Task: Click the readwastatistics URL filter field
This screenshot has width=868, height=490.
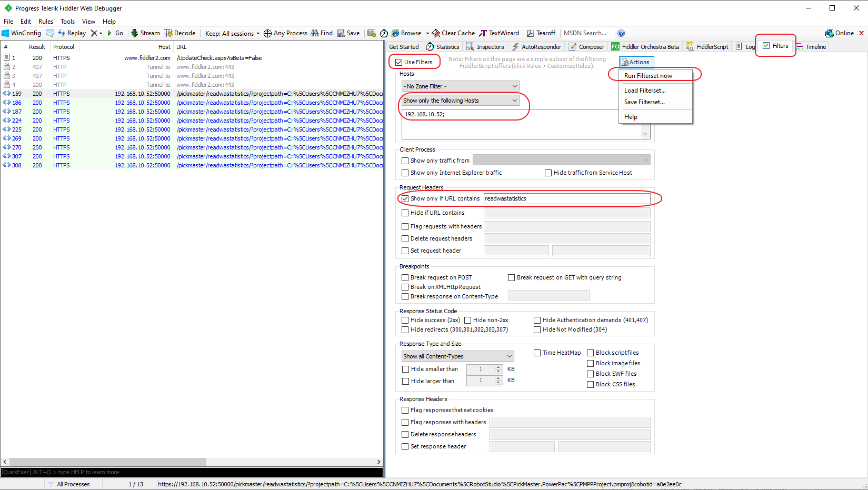Action: pyautogui.click(x=567, y=198)
